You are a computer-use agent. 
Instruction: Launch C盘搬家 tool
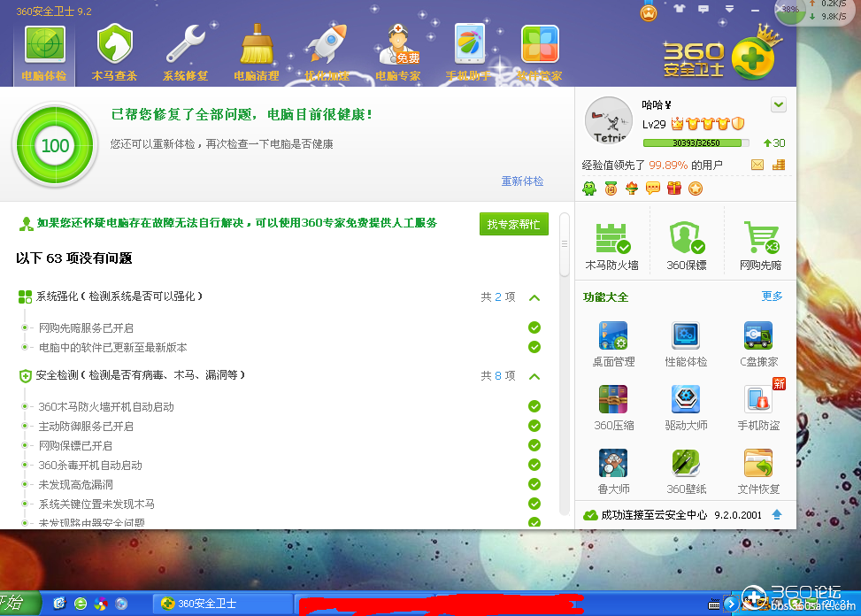click(x=758, y=344)
